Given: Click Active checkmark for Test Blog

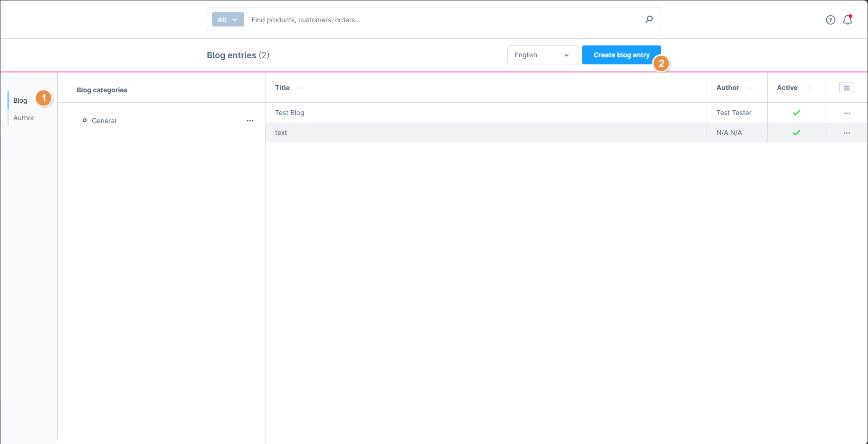Looking at the screenshot, I should click(797, 113).
